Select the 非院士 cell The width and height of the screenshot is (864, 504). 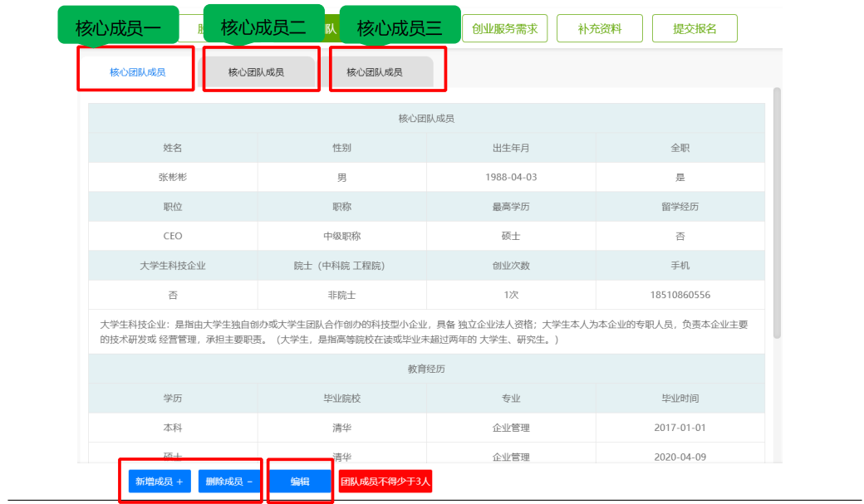pos(341,296)
